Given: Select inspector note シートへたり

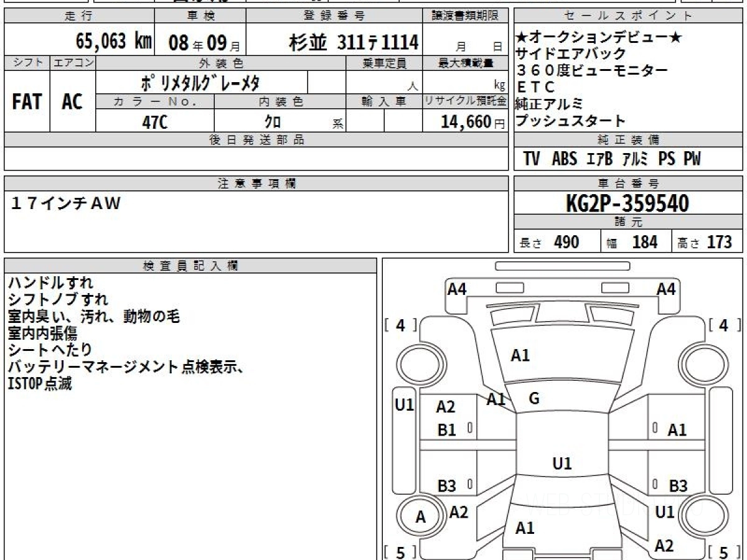Looking at the screenshot, I should tap(50, 350).
